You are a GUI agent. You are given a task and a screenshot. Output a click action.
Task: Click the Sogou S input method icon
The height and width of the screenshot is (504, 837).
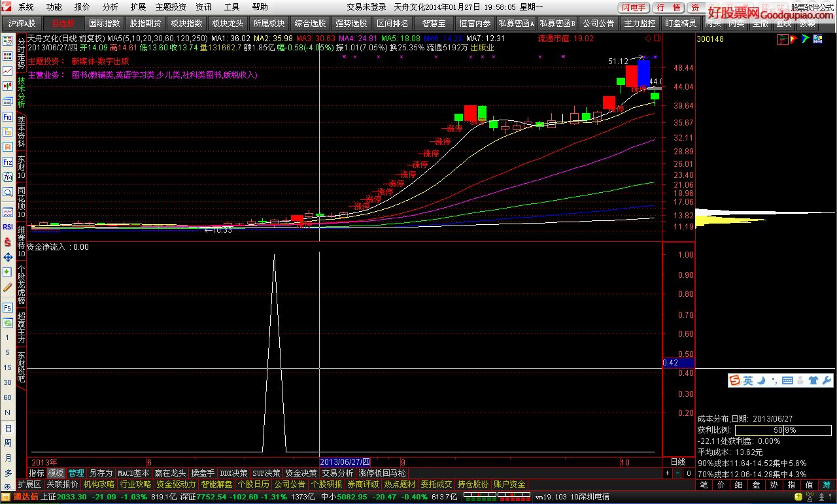tap(735, 380)
